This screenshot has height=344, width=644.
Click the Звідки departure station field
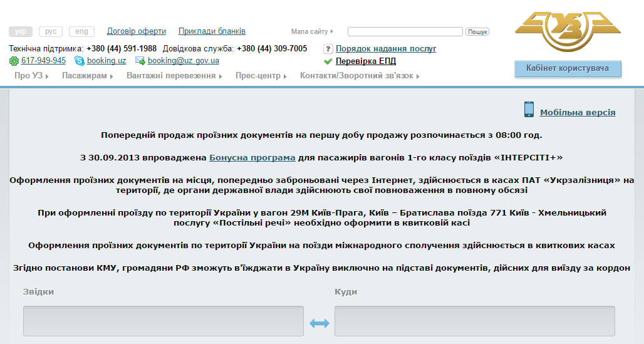[164, 321]
